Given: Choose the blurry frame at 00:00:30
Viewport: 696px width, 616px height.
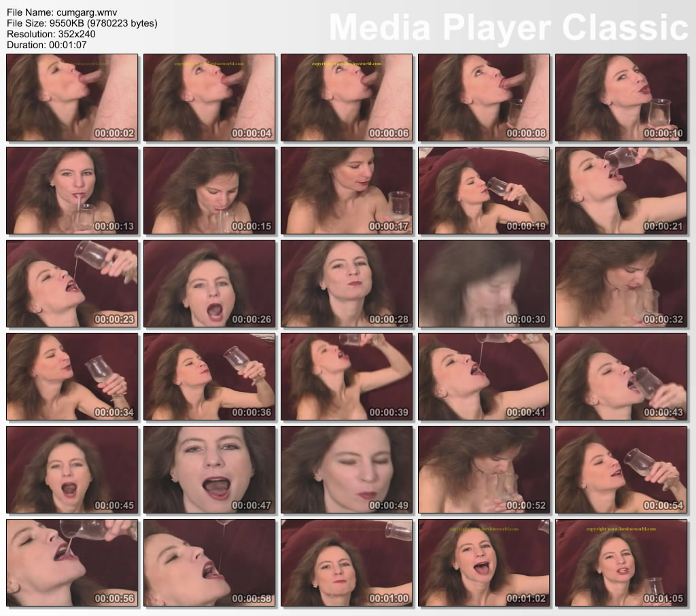Looking at the screenshot, I should click(484, 284).
